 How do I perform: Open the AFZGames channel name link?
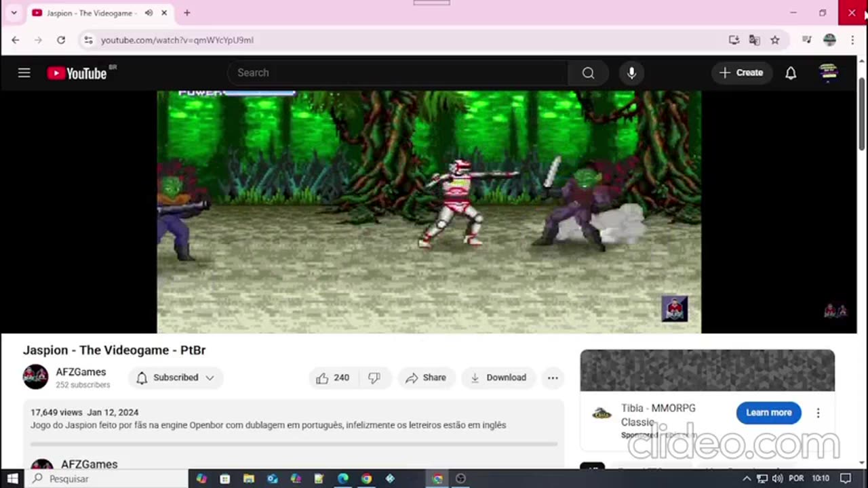81,372
